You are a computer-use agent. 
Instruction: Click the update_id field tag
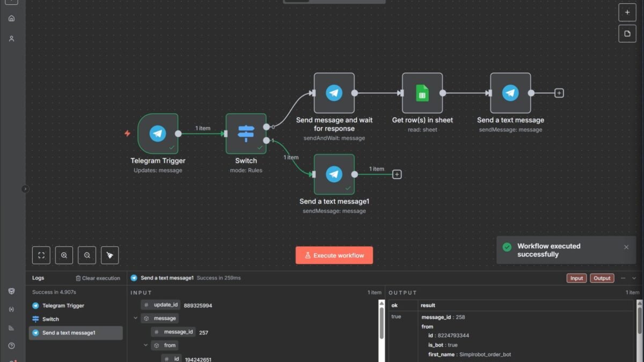(160, 305)
